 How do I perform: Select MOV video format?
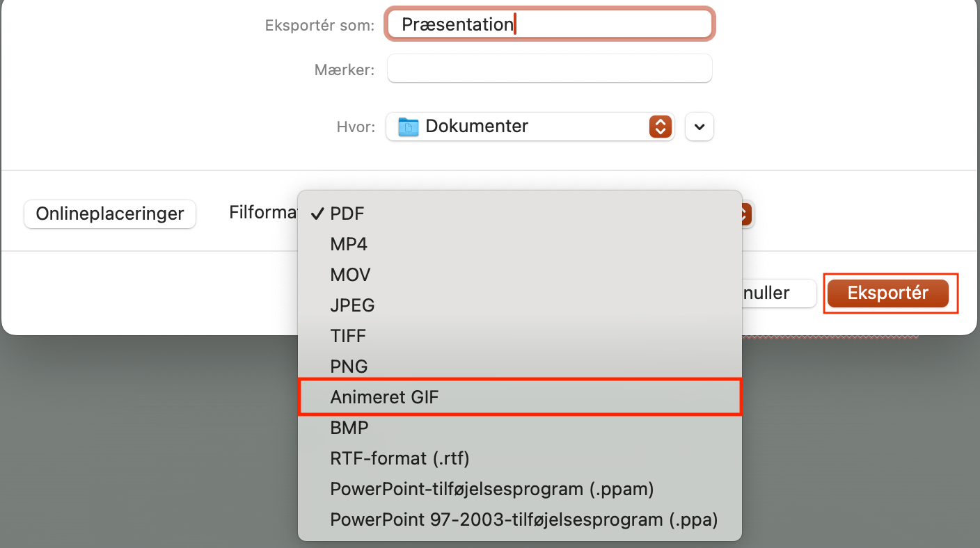pos(350,275)
